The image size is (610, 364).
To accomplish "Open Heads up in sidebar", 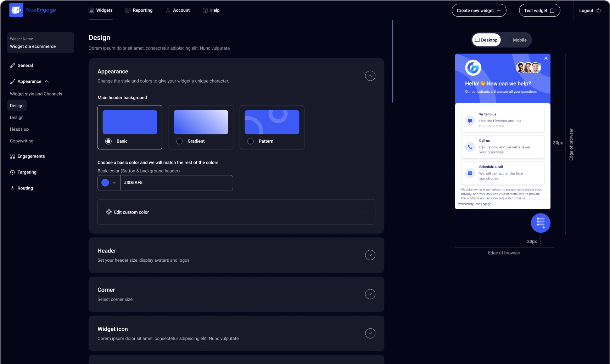I will coord(19,129).
